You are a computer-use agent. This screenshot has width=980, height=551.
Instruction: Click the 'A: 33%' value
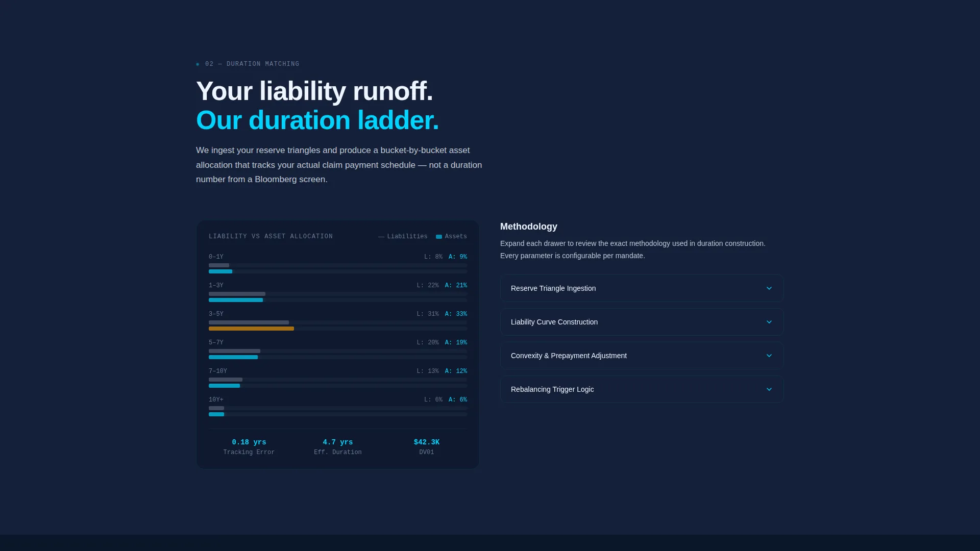(x=456, y=314)
